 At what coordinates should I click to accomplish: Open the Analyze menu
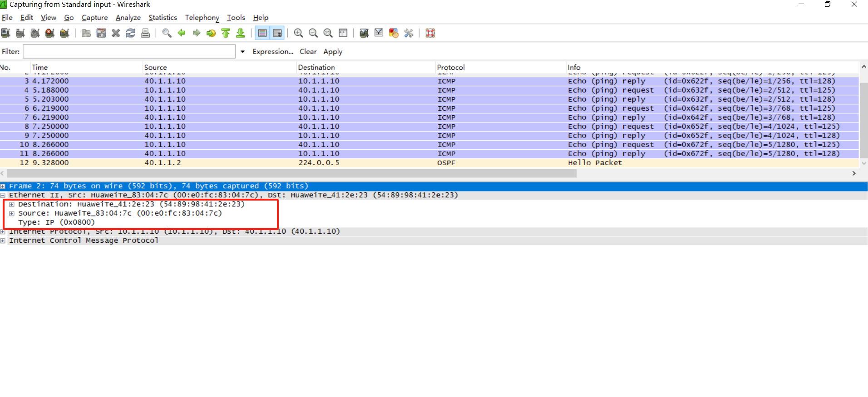[x=128, y=18]
